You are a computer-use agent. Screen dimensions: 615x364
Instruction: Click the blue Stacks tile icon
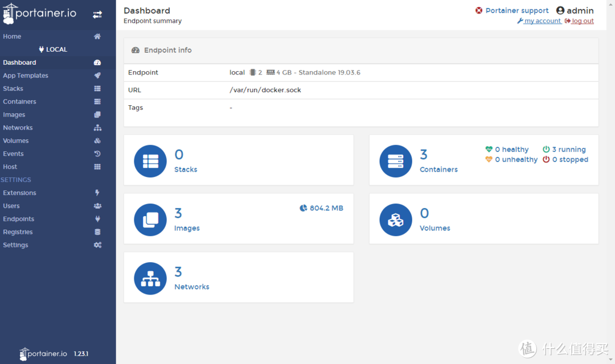pyautogui.click(x=150, y=161)
